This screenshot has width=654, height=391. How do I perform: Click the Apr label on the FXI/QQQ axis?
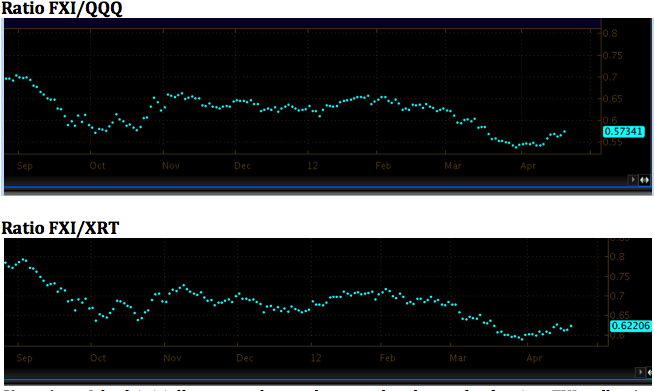click(528, 166)
